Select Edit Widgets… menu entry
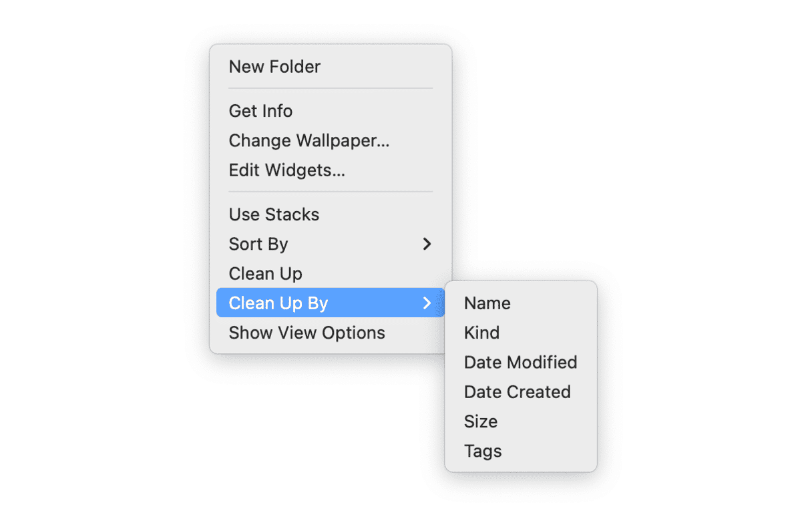812x531 pixels. (286, 170)
